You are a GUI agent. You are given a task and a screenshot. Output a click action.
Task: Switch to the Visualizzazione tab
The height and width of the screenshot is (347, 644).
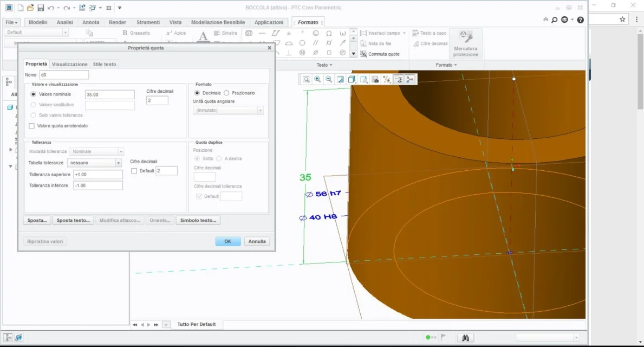pyautogui.click(x=69, y=64)
